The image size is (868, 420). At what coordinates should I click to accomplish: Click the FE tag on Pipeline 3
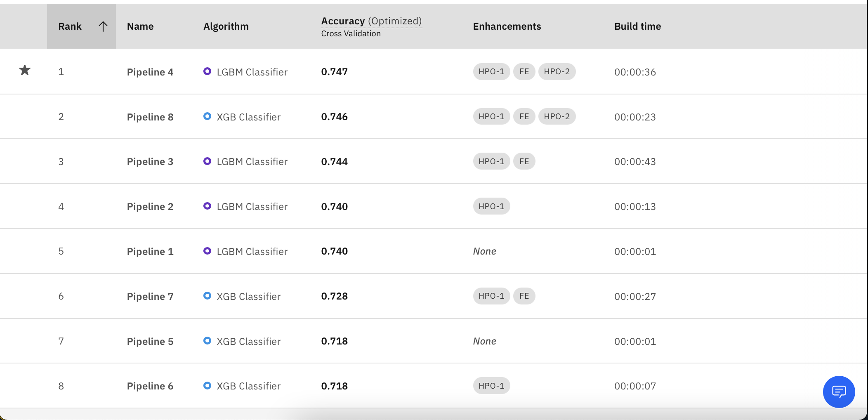[524, 161]
